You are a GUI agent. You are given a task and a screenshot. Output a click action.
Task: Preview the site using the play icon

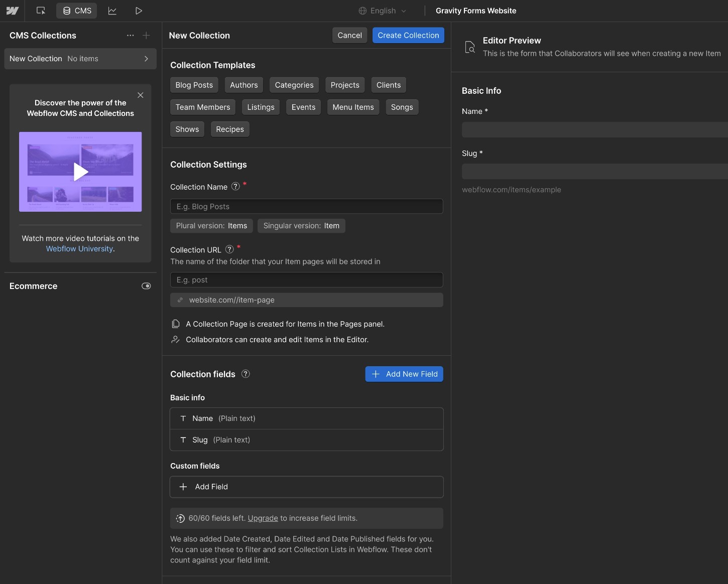(x=138, y=11)
